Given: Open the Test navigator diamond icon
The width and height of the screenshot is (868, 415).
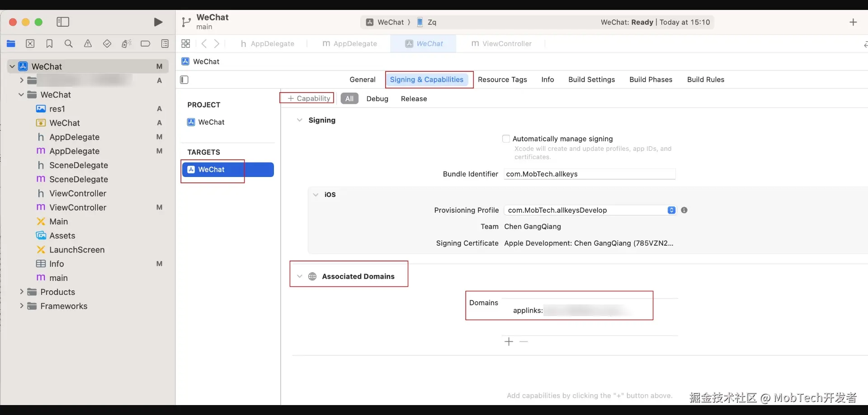Looking at the screenshot, I should pyautogui.click(x=107, y=43).
